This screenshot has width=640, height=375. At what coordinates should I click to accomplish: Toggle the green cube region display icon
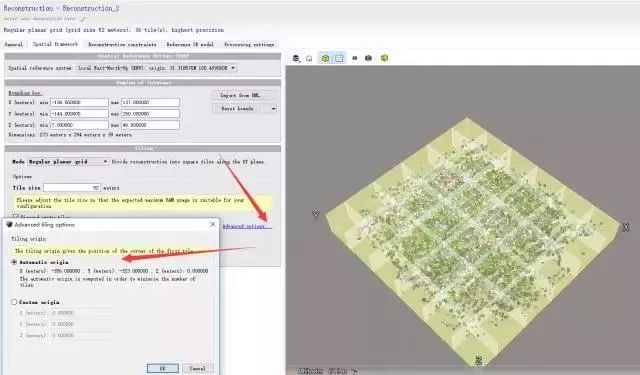(x=325, y=58)
